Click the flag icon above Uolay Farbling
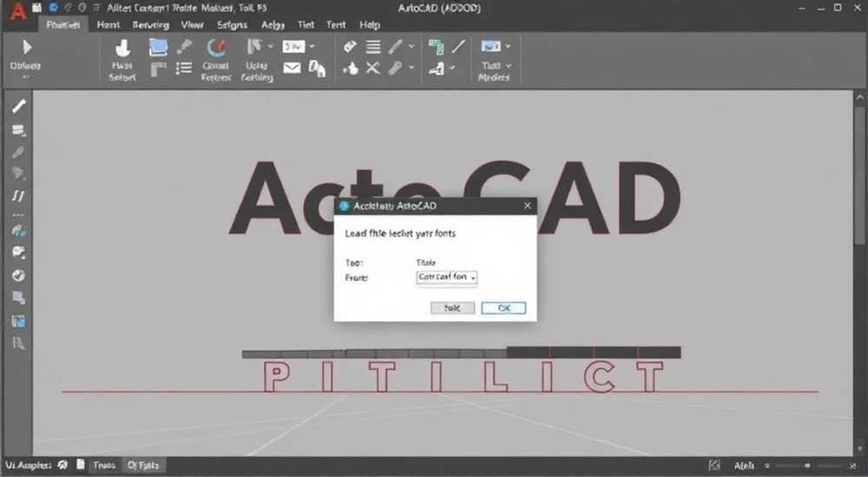 point(254,47)
